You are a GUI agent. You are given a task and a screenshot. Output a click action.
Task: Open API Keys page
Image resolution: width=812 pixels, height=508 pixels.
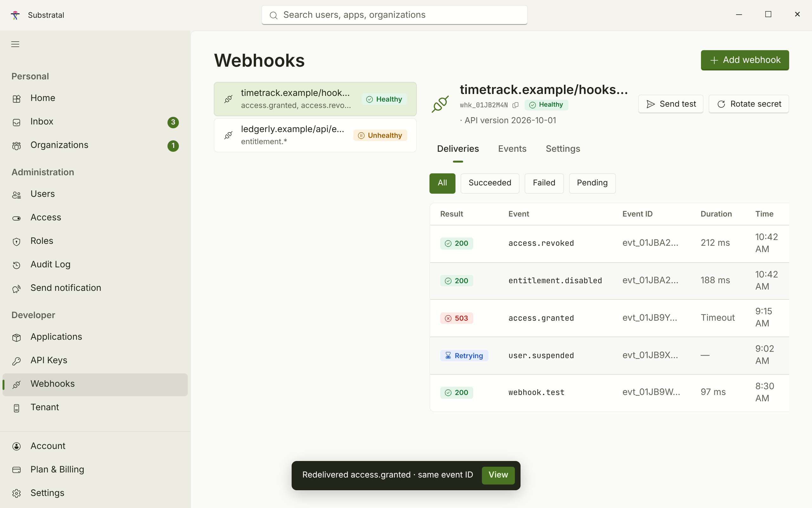pos(95,360)
